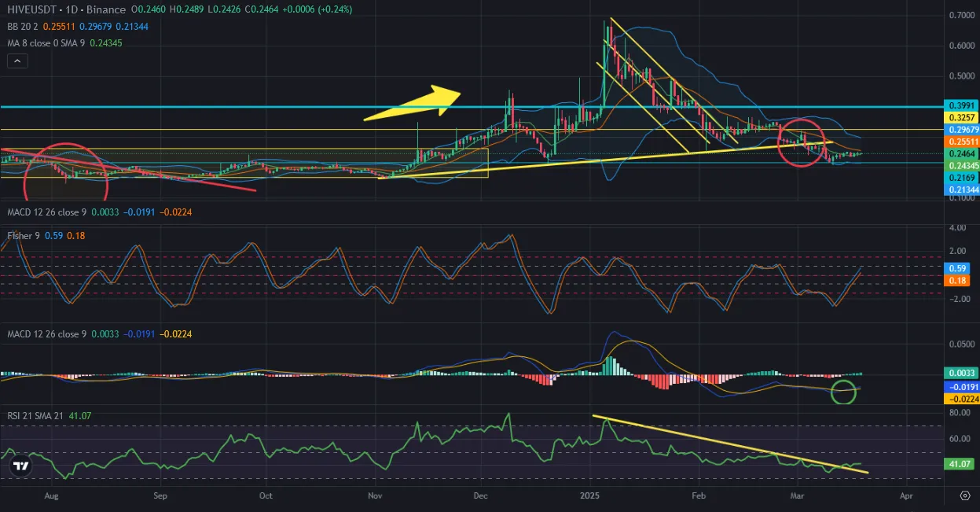Click the TradingView logo
Screen dimensions: 980x512
point(21,466)
